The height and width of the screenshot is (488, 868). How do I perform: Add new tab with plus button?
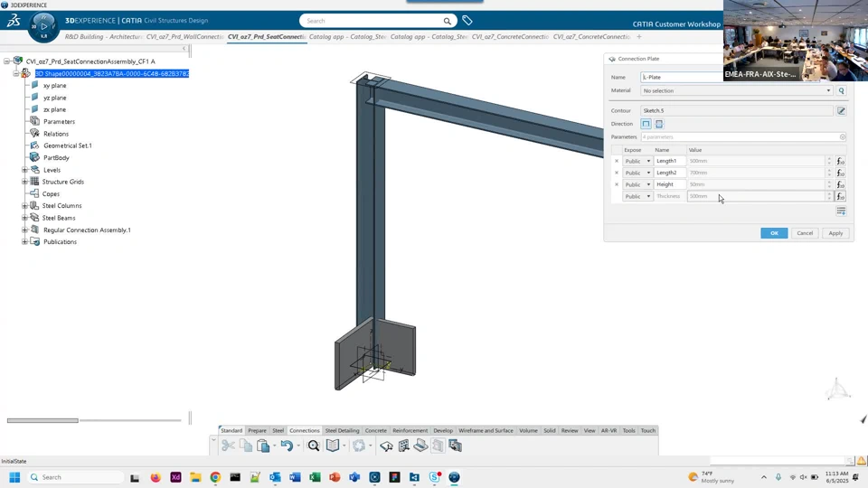pos(639,36)
